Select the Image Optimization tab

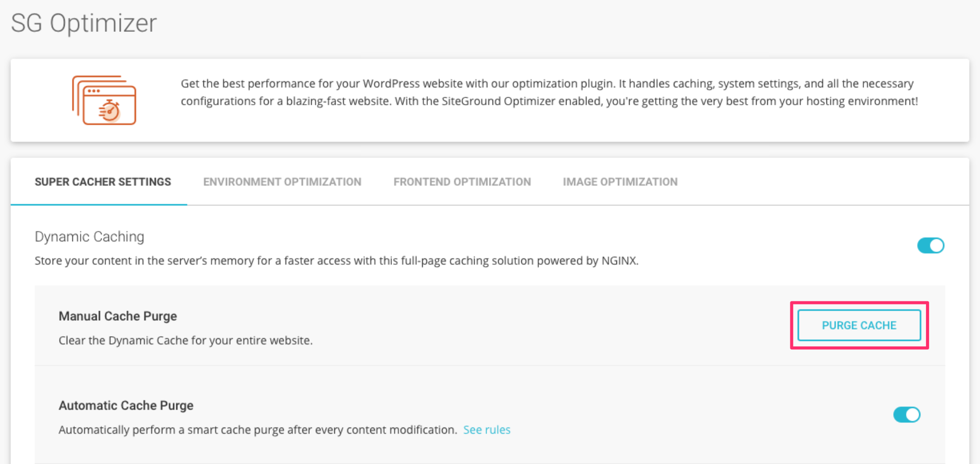pyautogui.click(x=619, y=181)
